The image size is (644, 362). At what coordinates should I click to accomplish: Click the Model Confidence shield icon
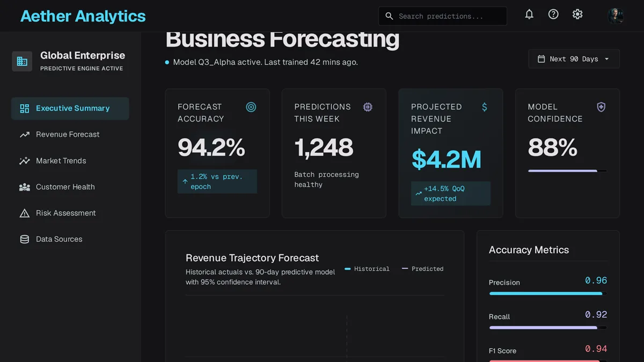tap(601, 107)
